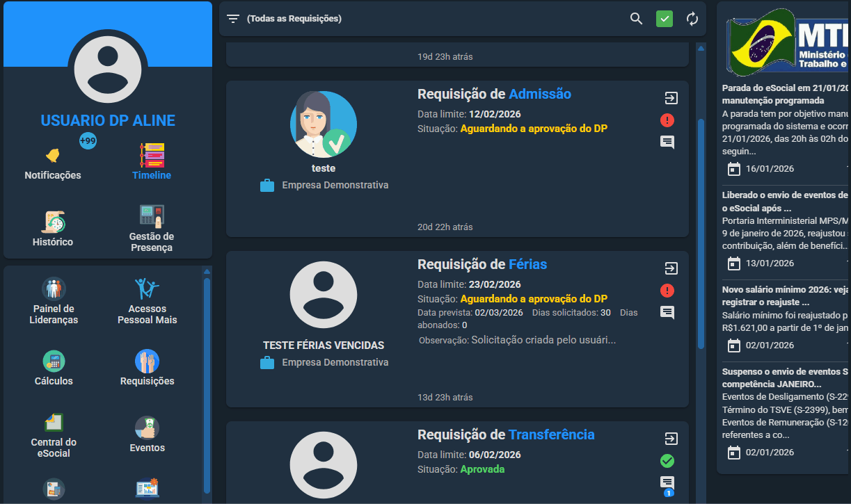Open news Suspenso o envio de eventos
Viewport: 851px width, 504px height.
(786, 377)
